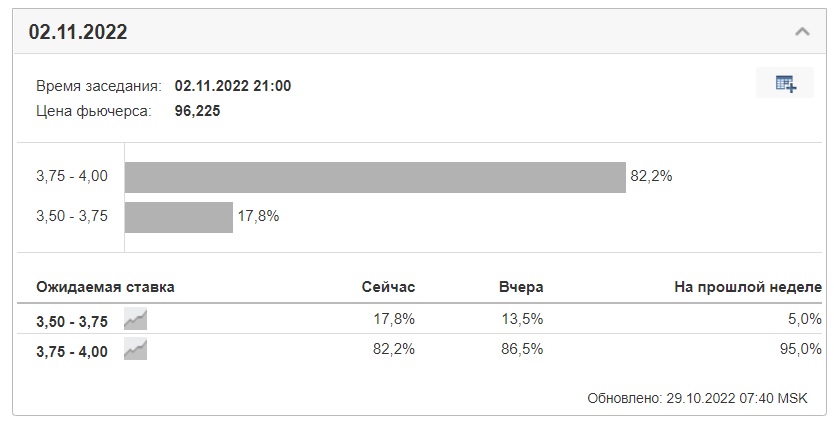Select the 3,75 - 4,00 table row label

[72, 351]
